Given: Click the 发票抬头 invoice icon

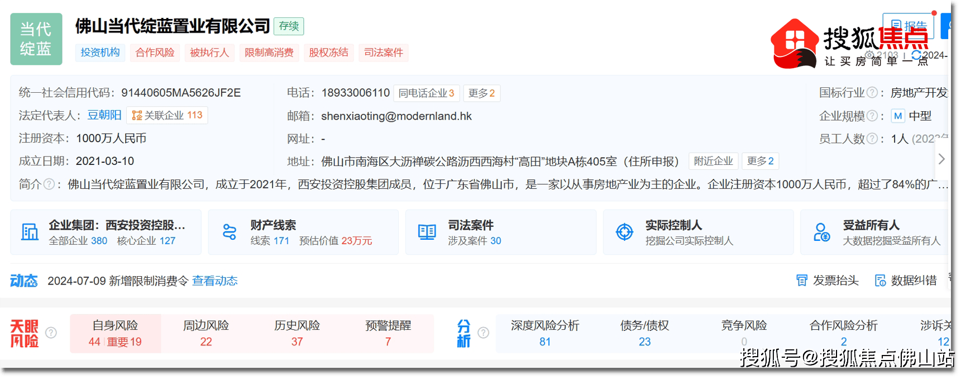Looking at the screenshot, I should [802, 281].
